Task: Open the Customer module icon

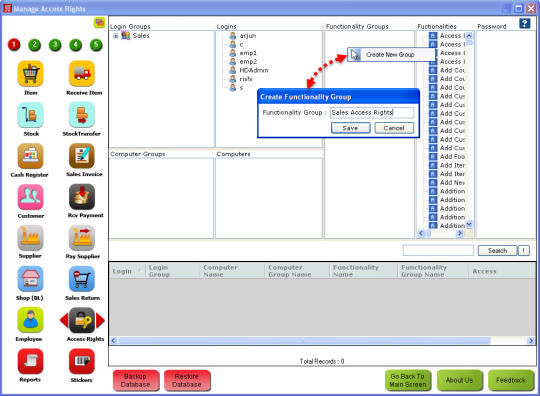Action: click(30, 197)
